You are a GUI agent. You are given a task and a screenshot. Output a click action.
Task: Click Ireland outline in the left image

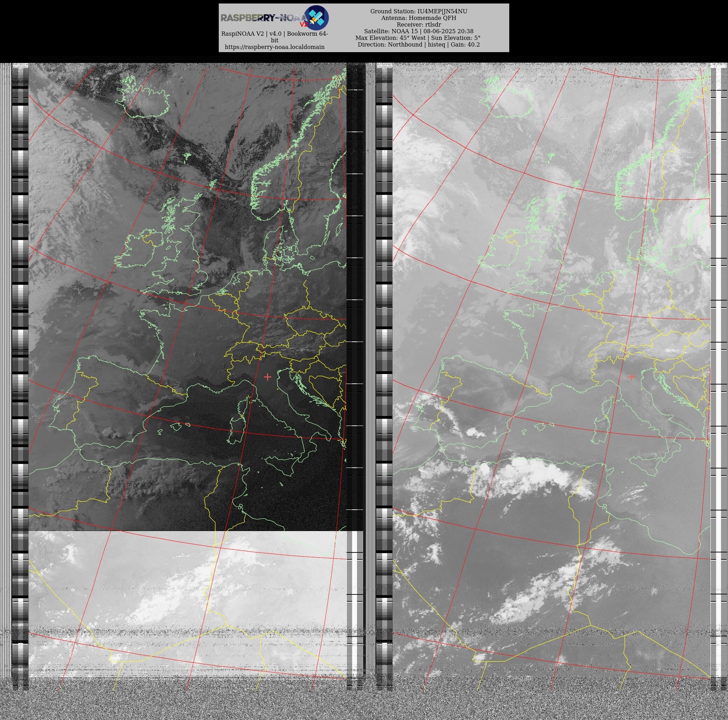(139, 248)
